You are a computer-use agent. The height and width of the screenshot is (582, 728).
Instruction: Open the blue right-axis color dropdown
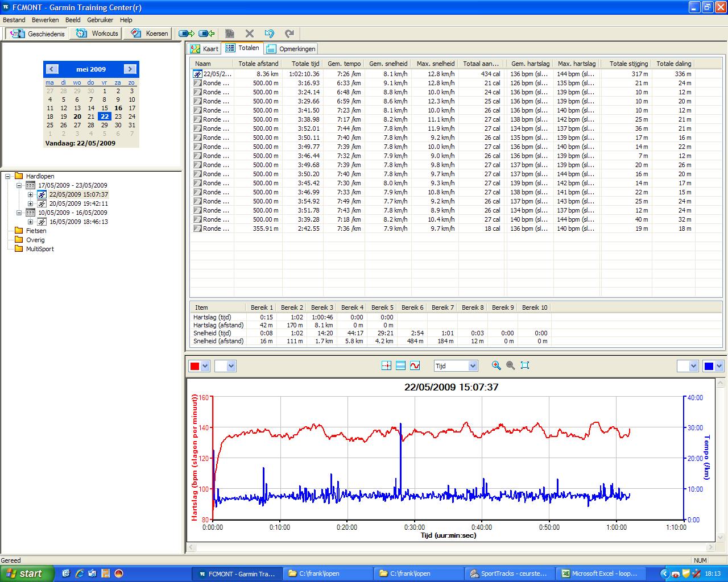[719, 366]
